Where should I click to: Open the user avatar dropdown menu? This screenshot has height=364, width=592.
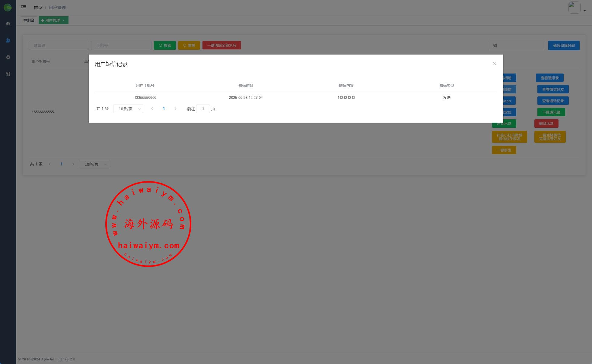click(x=584, y=11)
